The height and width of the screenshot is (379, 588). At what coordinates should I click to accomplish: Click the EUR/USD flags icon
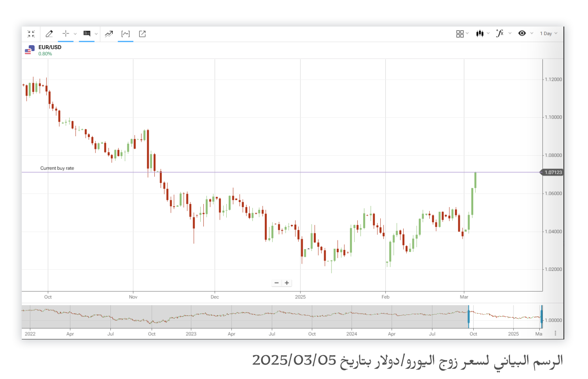(x=30, y=50)
